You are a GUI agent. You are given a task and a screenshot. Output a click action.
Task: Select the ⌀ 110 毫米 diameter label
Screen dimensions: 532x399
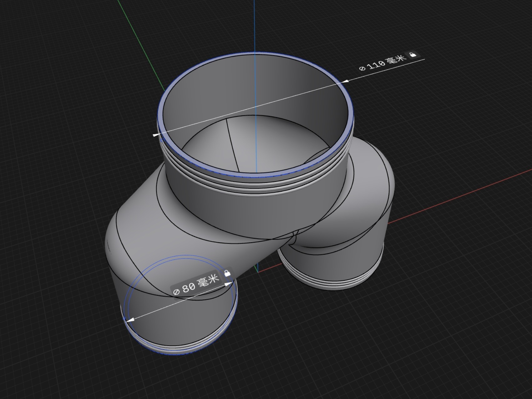[383, 62]
